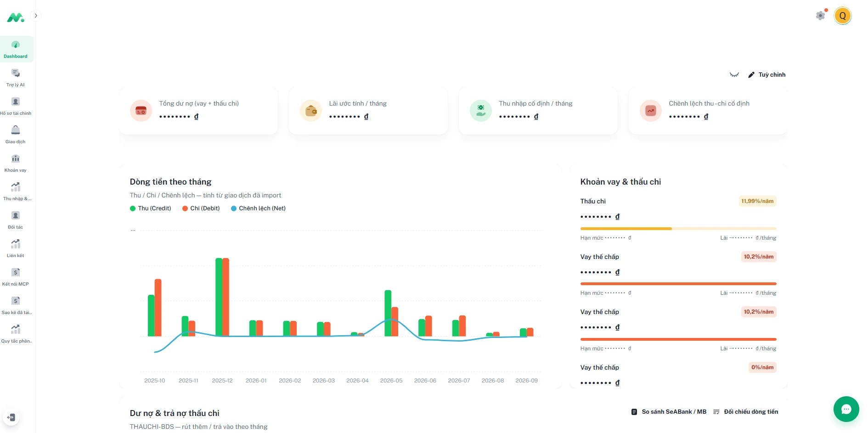The height and width of the screenshot is (433, 868).
Task: Toggle Chênh lệch (Net) legend series
Action: 258,208
